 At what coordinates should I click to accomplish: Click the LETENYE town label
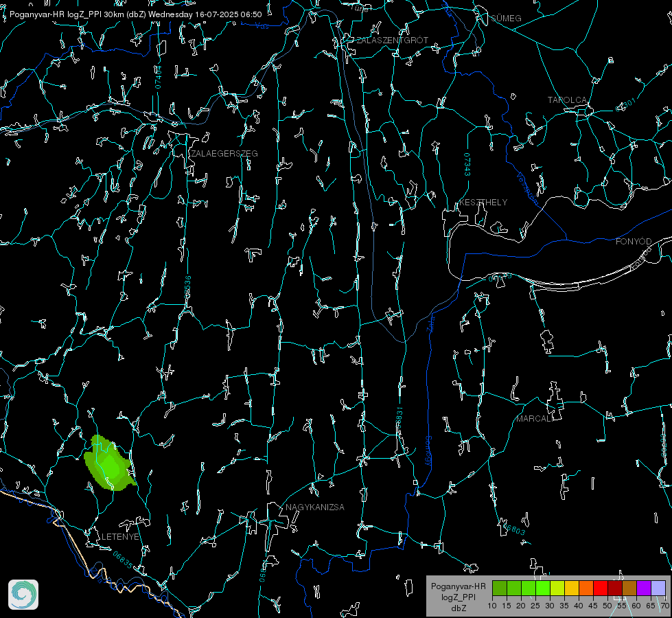click(x=120, y=537)
